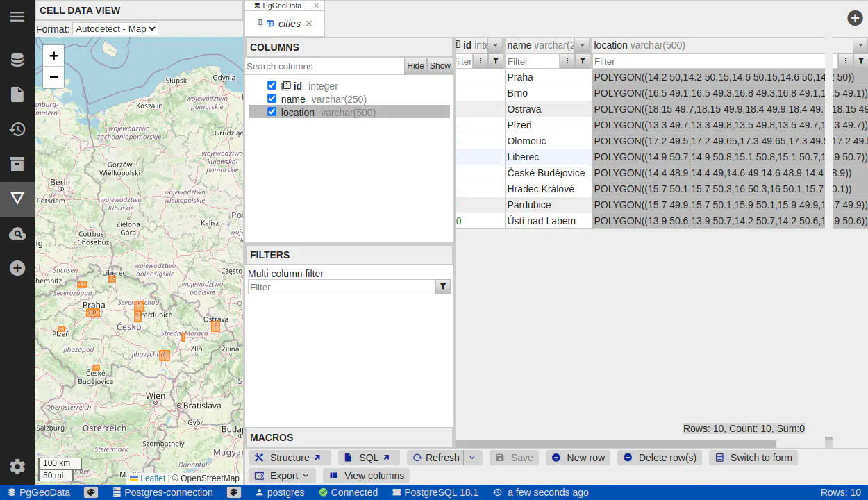Open settings gear in sidebar
This screenshot has height=500, width=868.
17,467
